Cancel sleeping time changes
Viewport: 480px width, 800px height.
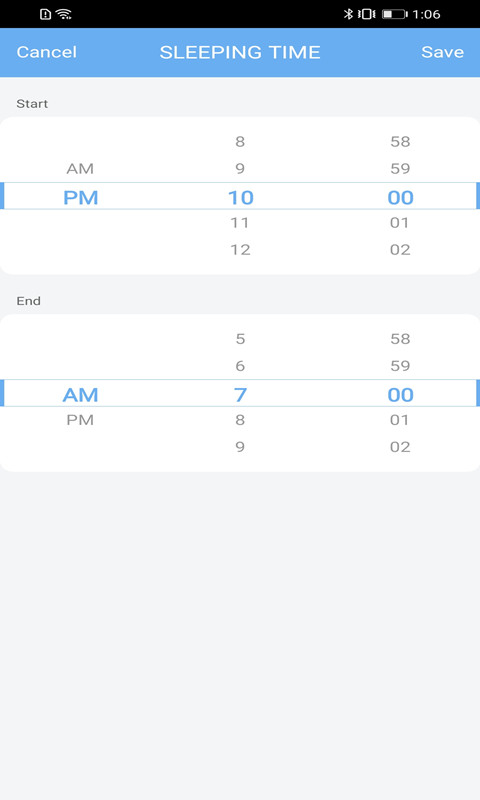click(x=46, y=52)
